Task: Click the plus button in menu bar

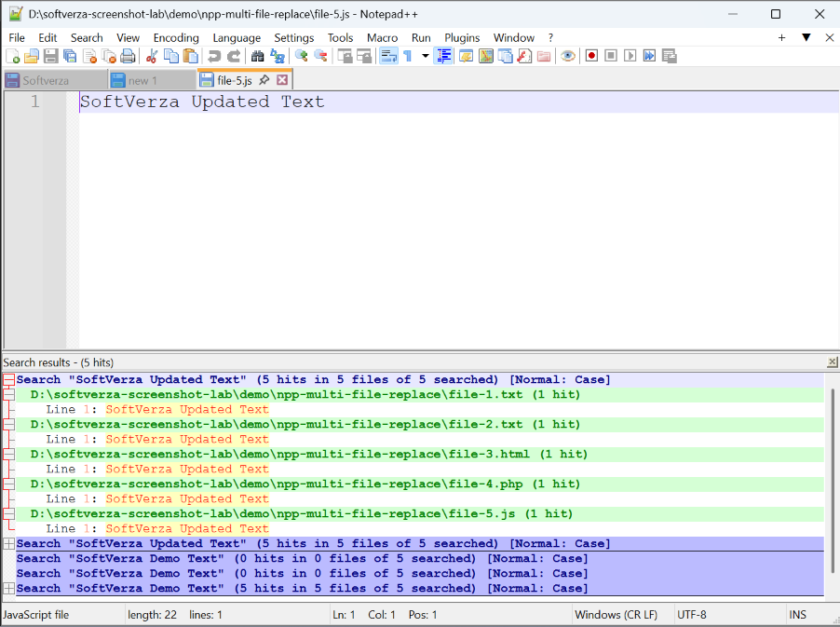Action: (x=781, y=37)
